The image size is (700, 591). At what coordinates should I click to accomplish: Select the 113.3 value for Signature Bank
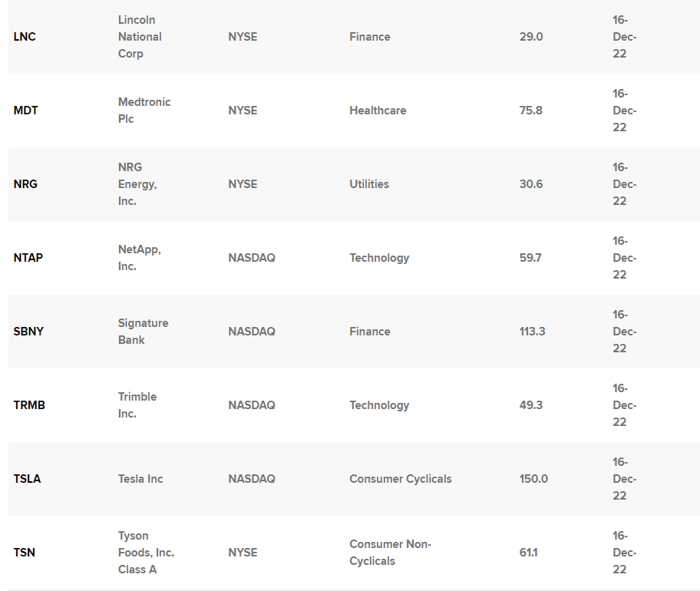tap(532, 332)
